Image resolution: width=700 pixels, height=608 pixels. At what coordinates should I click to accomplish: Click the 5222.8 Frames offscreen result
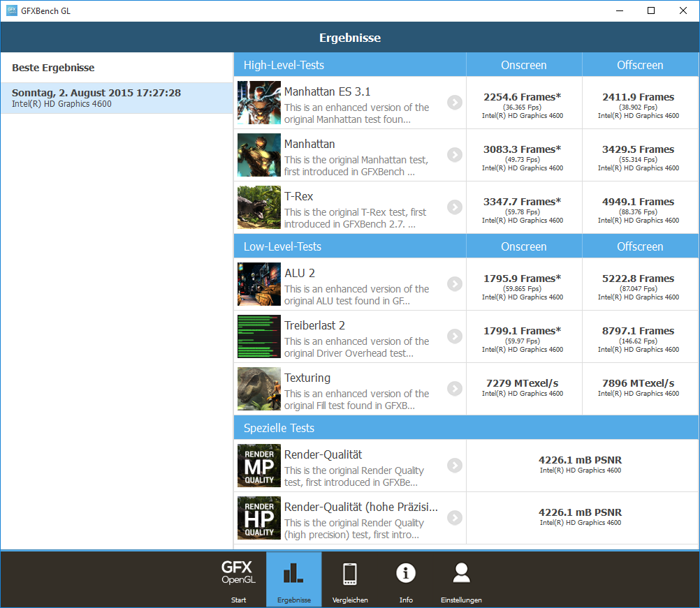point(639,279)
